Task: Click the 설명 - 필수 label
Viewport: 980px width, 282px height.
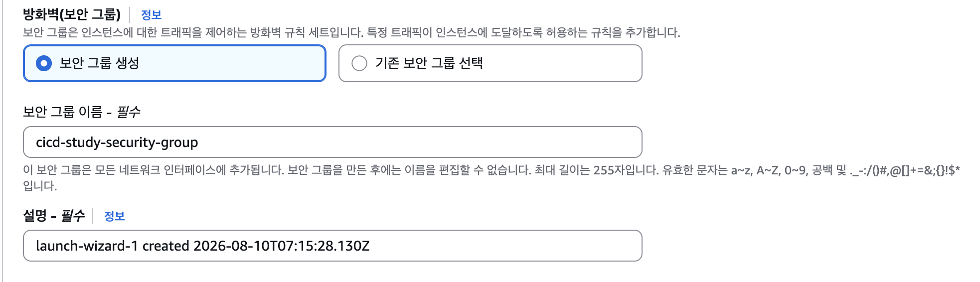Action: point(54,216)
